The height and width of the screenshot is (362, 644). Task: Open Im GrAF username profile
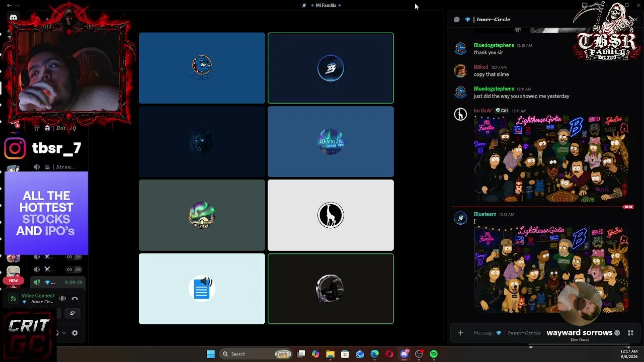coord(484,111)
